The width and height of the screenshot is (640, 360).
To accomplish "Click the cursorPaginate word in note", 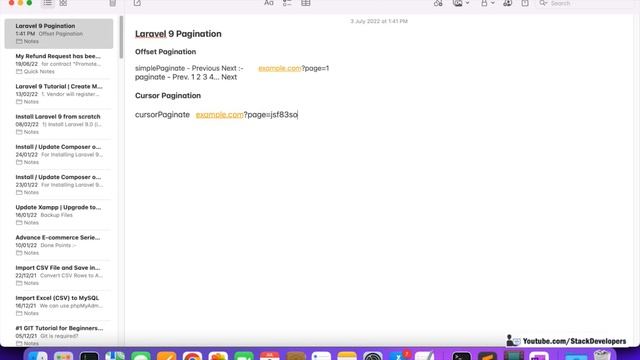I will click(x=162, y=115).
